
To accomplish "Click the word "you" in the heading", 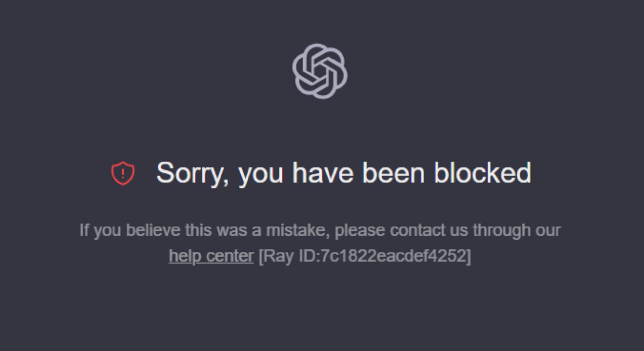I will click(261, 175).
